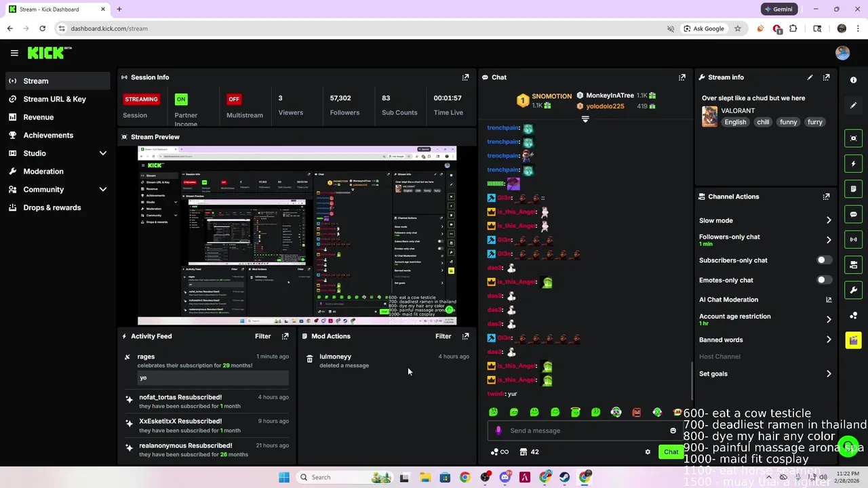
Task: Open Account age restriction options arrow
Action: pos(829,319)
